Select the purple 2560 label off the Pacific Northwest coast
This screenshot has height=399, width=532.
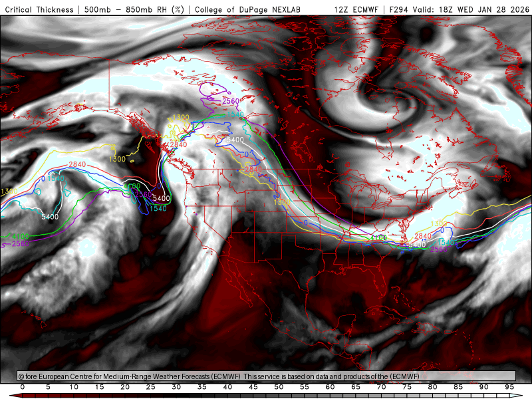click(143, 194)
